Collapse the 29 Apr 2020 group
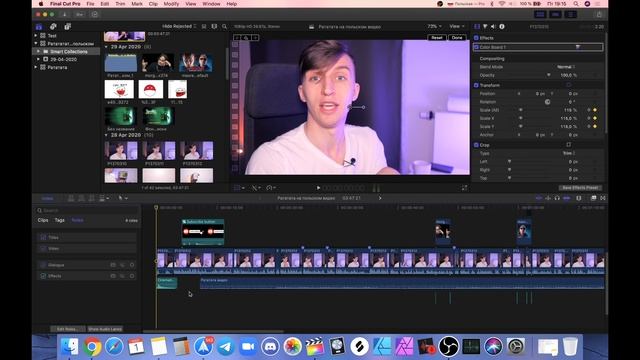The image size is (640, 360). [x=106, y=47]
